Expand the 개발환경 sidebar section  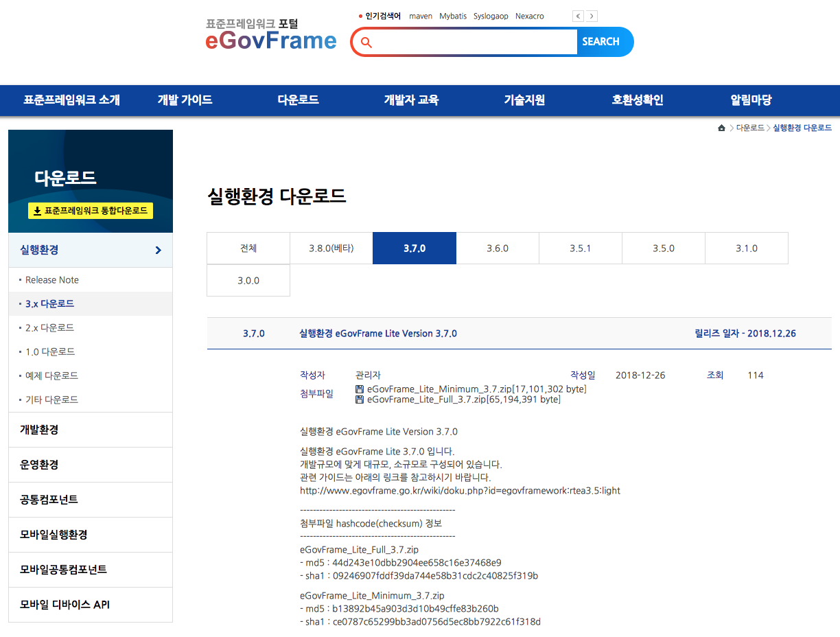pos(90,430)
